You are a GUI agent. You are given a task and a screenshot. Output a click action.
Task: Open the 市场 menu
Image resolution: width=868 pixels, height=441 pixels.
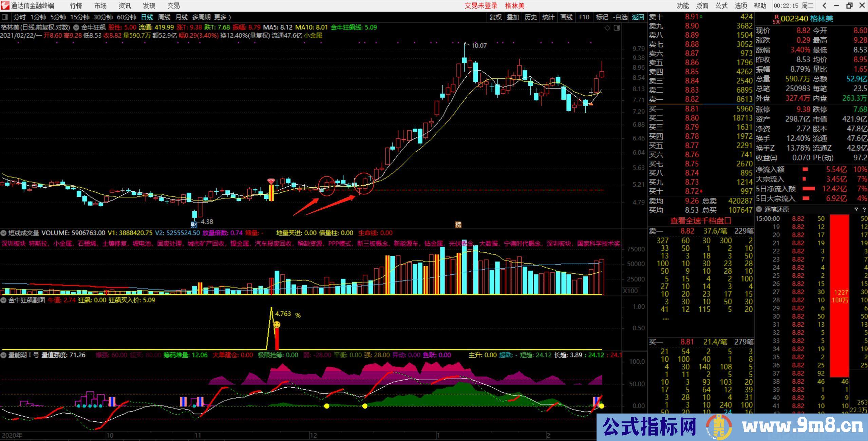[100, 6]
